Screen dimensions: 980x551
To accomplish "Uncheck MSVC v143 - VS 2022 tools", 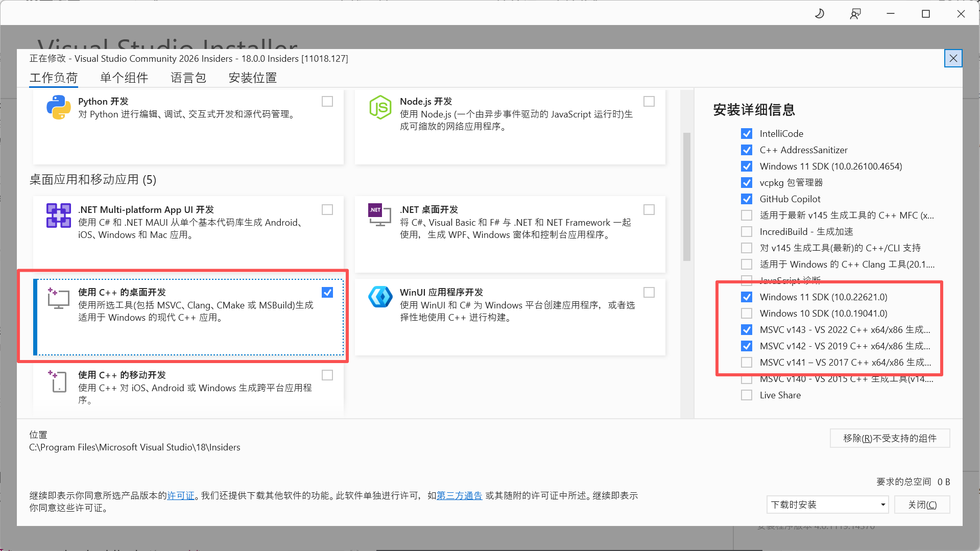I will 747,330.
